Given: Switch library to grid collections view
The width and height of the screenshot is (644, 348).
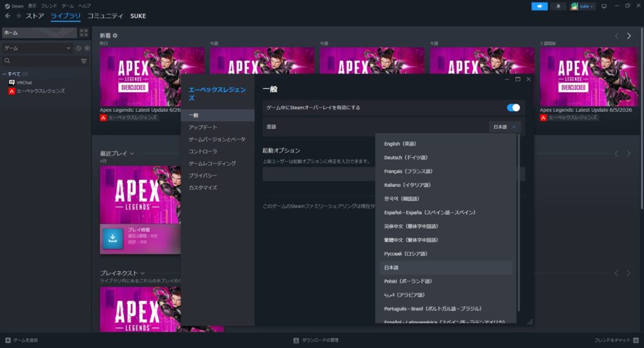Looking at the screenshot, I should tap(84, 33).
